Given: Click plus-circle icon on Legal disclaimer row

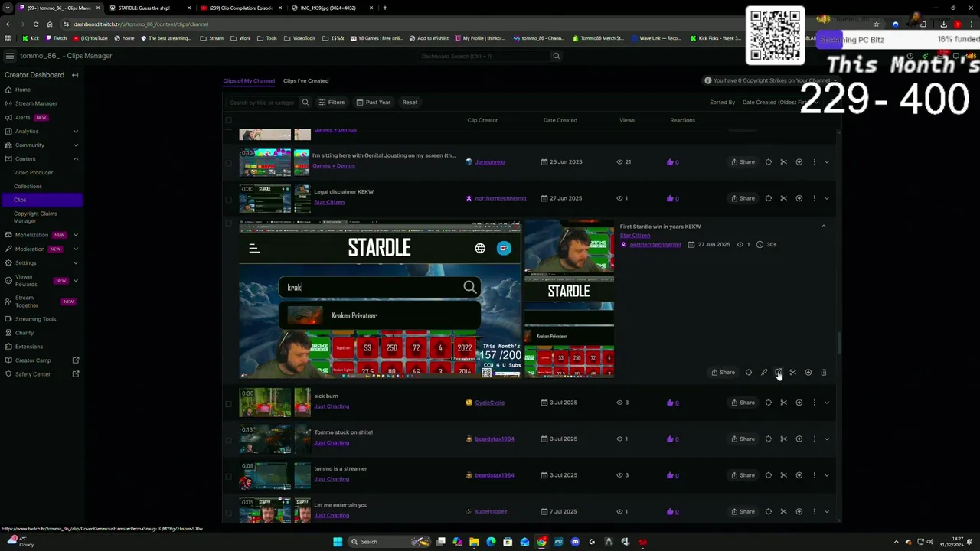Looking at the screenshot, I should pyautogui.click(x=799, y=198).
